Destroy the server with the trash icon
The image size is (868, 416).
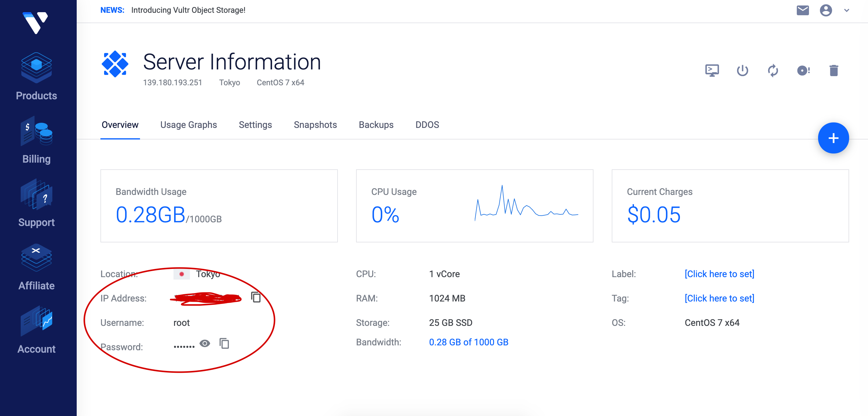(833, 70)
